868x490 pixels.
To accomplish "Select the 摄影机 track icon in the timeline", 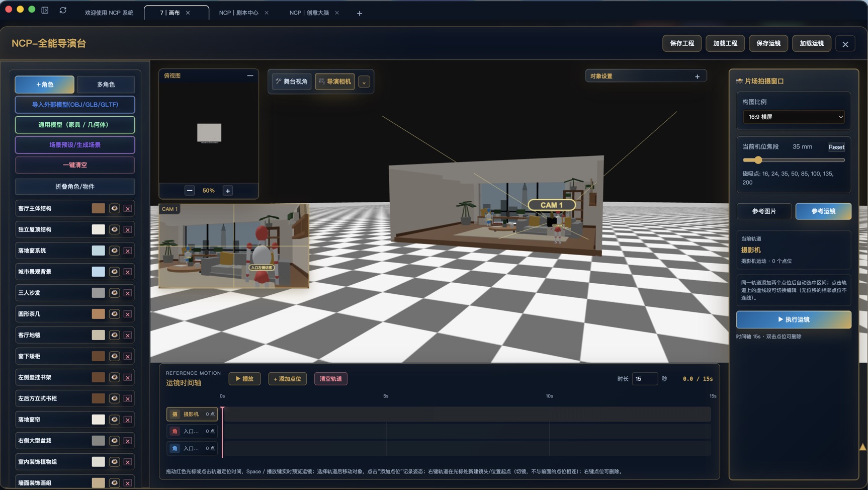I will point(175,414).
